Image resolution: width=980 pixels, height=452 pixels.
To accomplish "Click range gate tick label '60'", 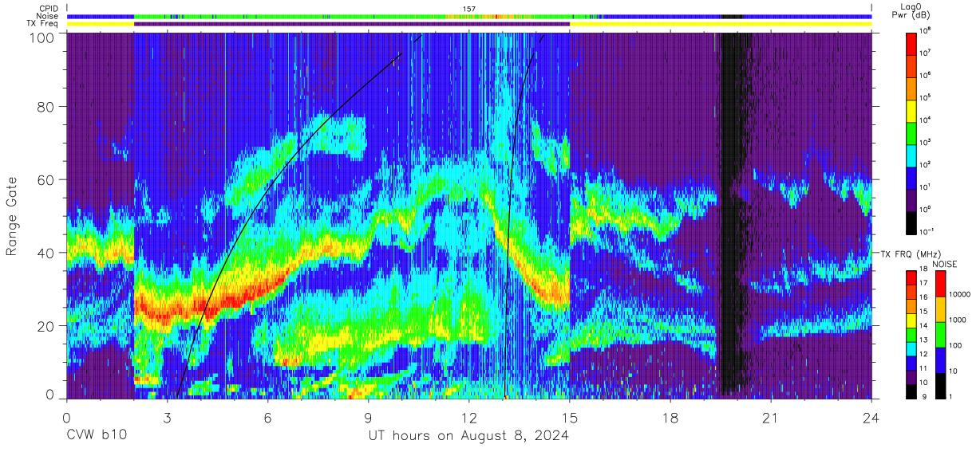I will pos(45,179).
